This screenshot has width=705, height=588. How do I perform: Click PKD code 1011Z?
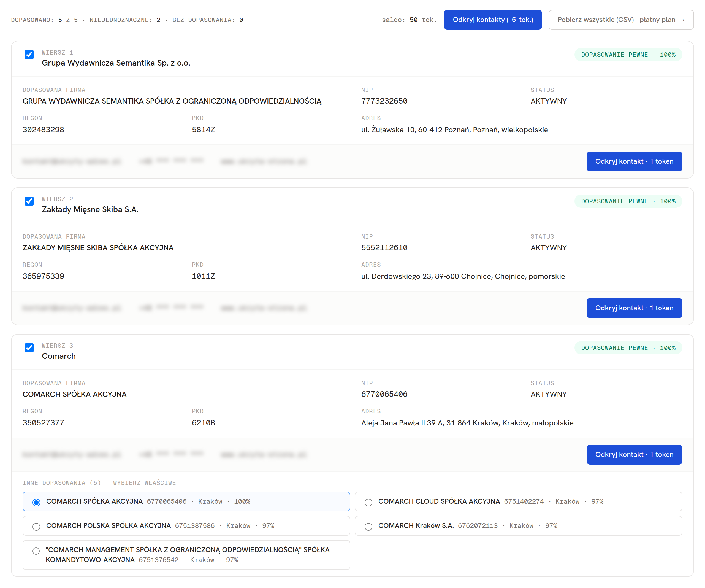(204, 276)
